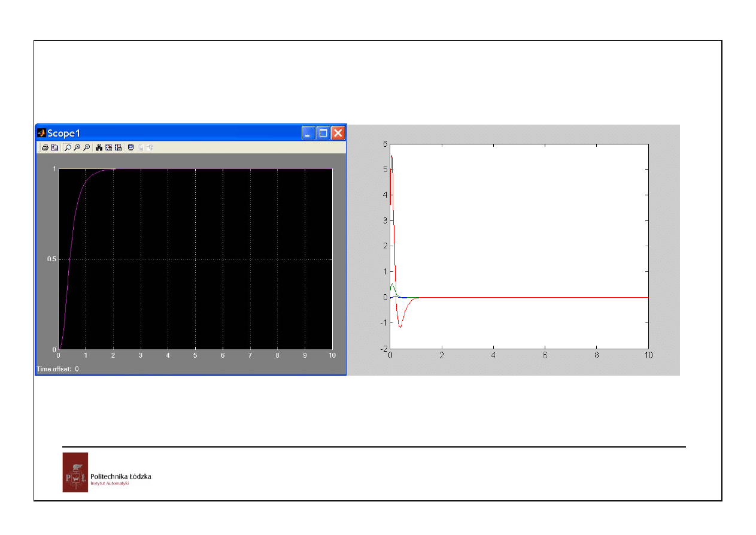This screenshot has height=535, width=756.
Task: Click the Scope1 title bar text
Action: point(64,133)
